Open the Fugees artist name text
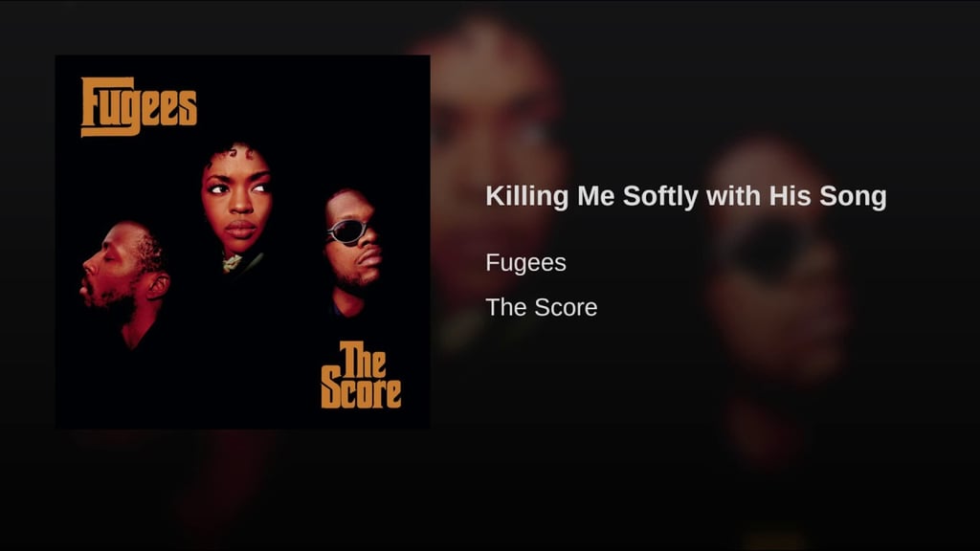Screen dimensions: 980x551 tap(525, 263)
